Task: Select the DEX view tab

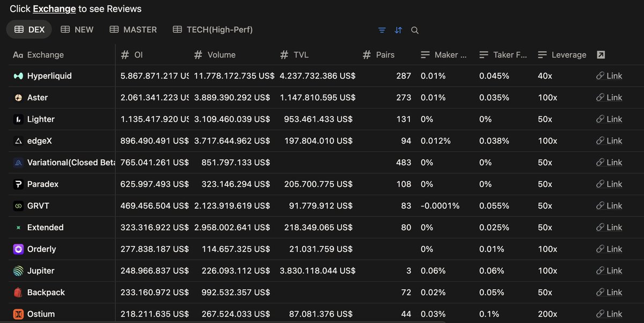Action: [30, 30]
